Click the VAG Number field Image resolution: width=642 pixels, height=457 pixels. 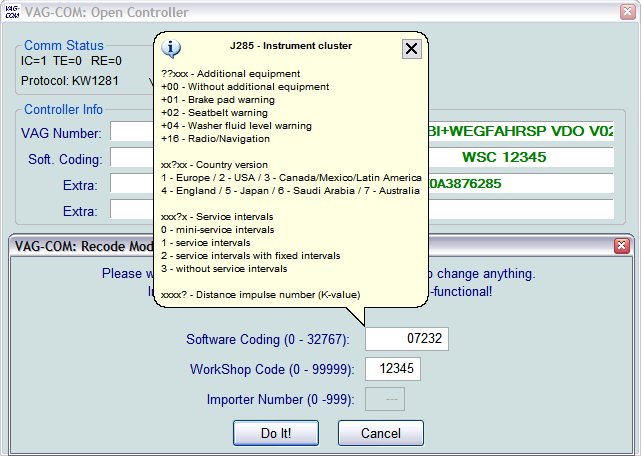(x=132, y=131)
